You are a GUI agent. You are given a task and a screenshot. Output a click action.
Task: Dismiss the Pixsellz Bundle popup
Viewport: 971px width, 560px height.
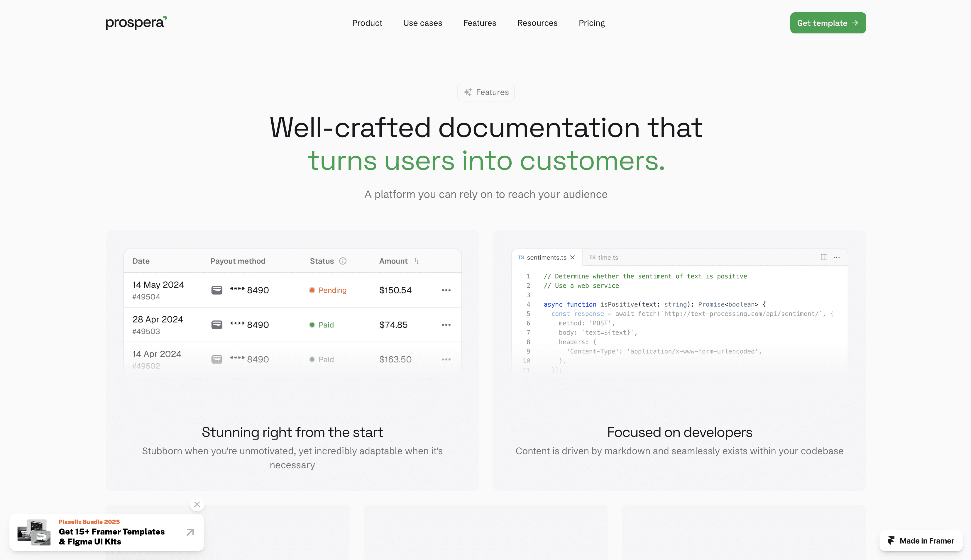pos(197,504)
